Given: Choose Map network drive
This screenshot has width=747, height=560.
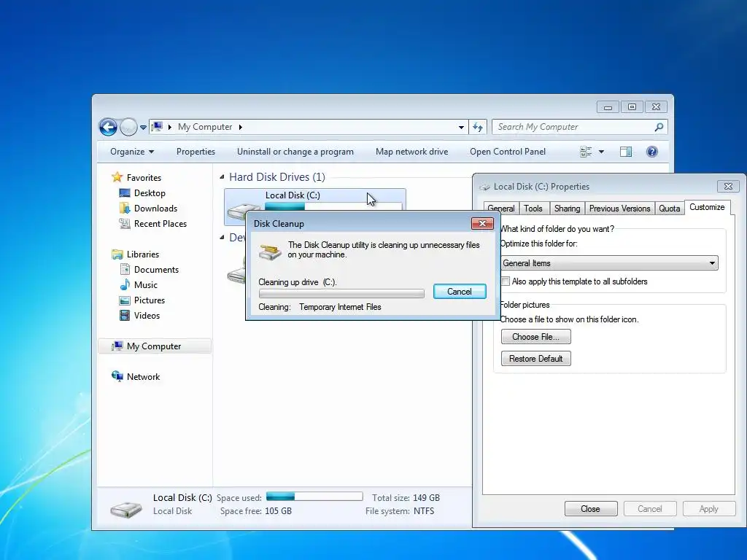Looking at the screenshot, I should click(x=411, y=152).
